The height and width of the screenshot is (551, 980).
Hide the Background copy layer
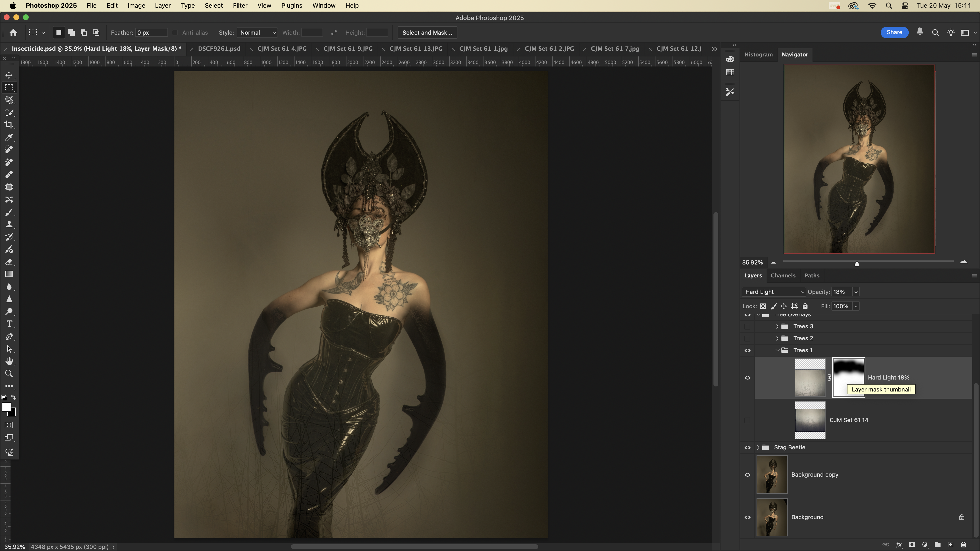(747, 475)
